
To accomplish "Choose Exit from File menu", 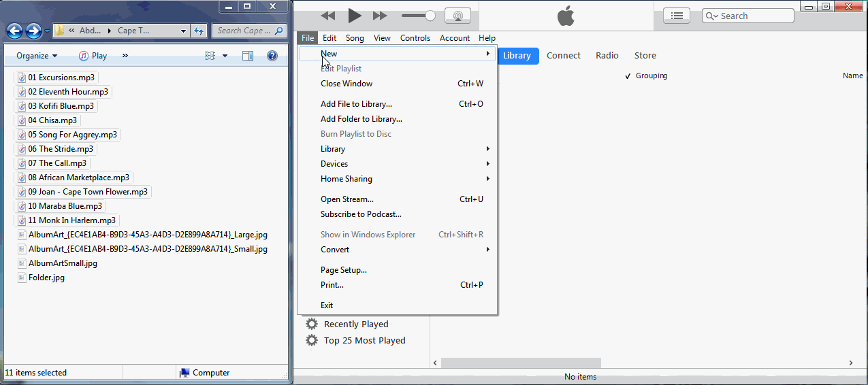I will pos(398,305).
